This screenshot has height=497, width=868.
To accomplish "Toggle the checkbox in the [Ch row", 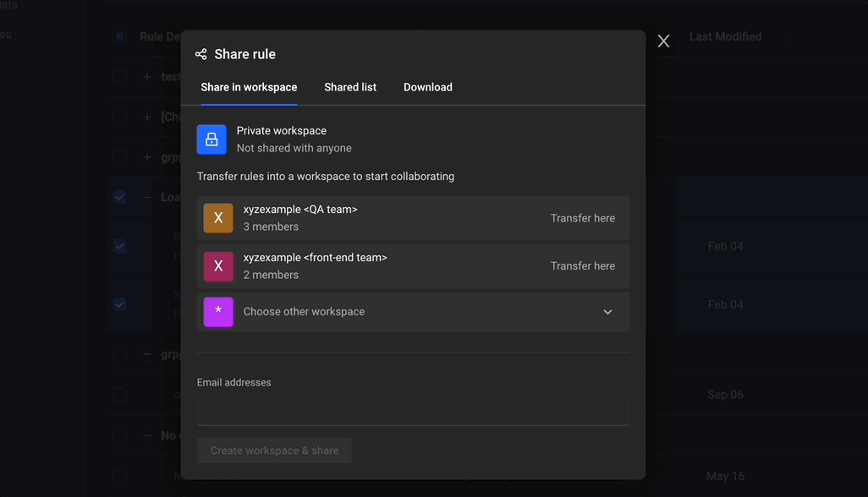I will (119, 117).
